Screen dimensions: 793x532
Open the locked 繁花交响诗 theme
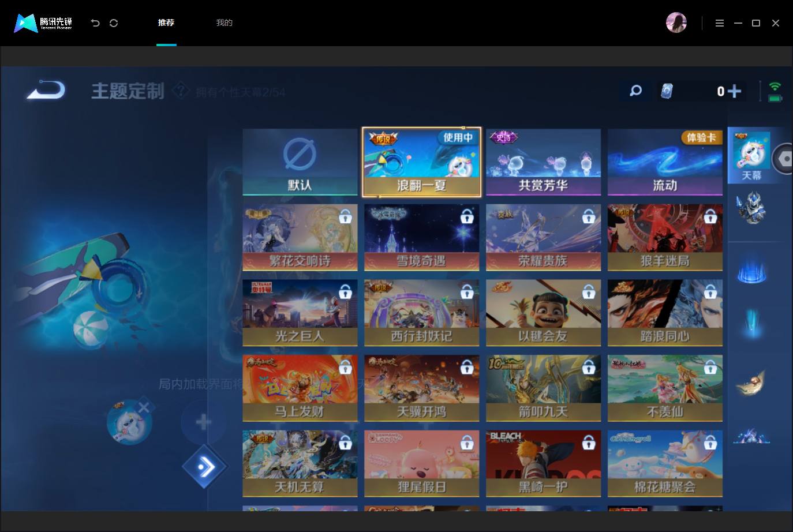pyautogui.click(x=300, y=238)
